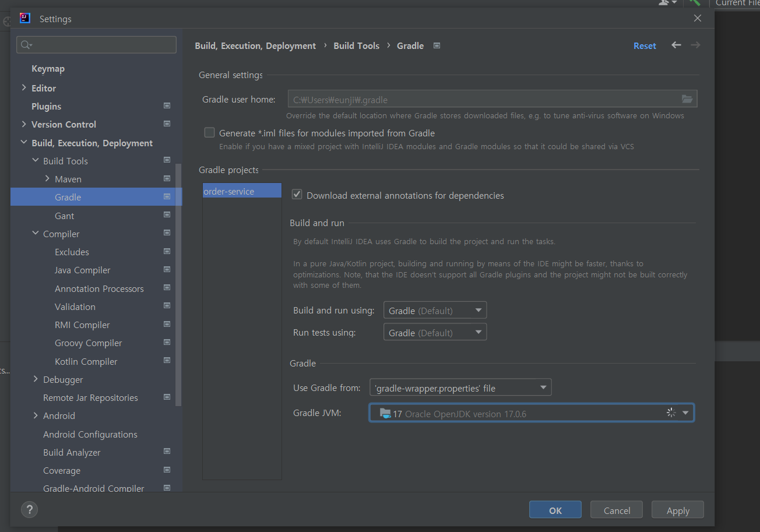Image resolution: width=760 pixels, height=532 pixels.
Task: Click the project-level settings icon beside Plugins
Action: click(167, 106)
